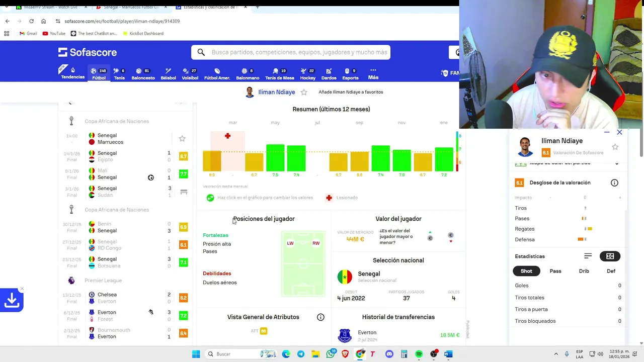644x362 pixels.
Task: Open info icon beside Desglose de la valoración
Action: tap(614, 183)
